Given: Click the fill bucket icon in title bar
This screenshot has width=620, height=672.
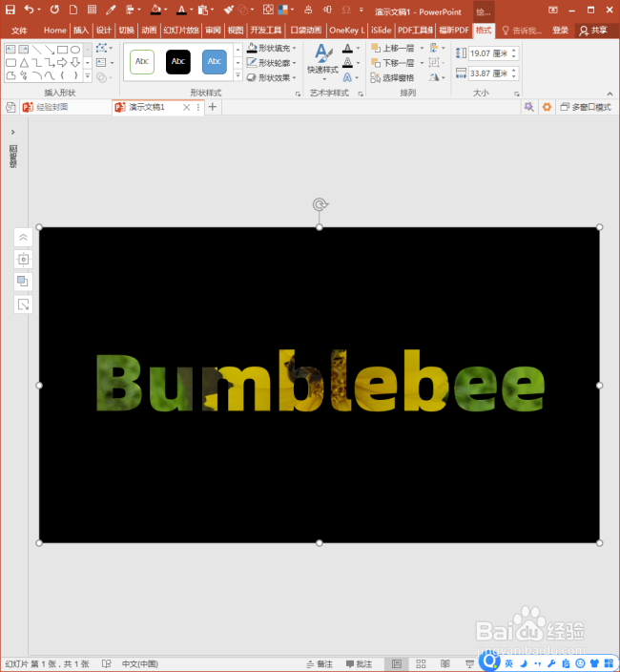Looking at the screenshot, I should (x=155, y=10).
